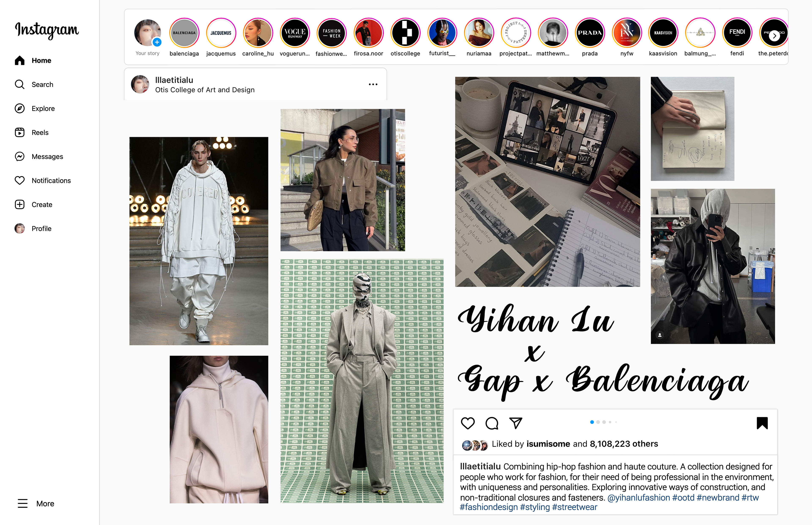
Task: Open the Fashion Week story
Action: (x=332, y=37)
